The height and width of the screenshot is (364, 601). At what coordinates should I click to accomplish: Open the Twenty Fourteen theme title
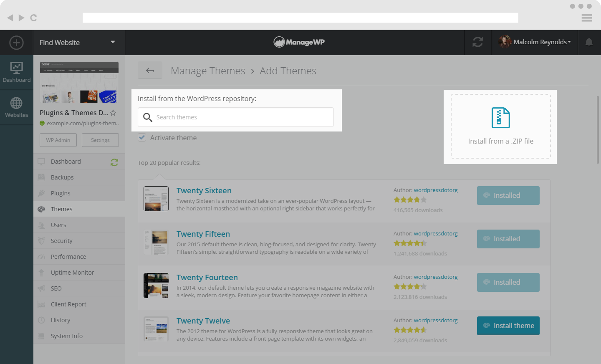tap(207, 278)
